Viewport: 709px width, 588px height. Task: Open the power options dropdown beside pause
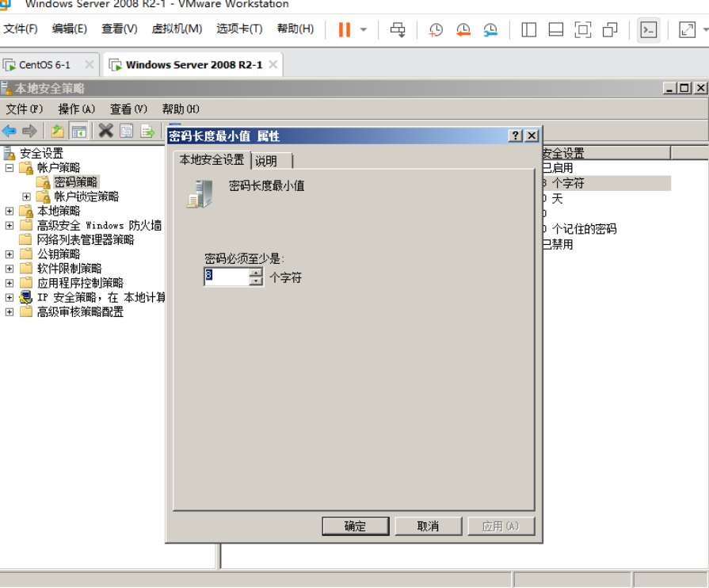tap(364, 30)
